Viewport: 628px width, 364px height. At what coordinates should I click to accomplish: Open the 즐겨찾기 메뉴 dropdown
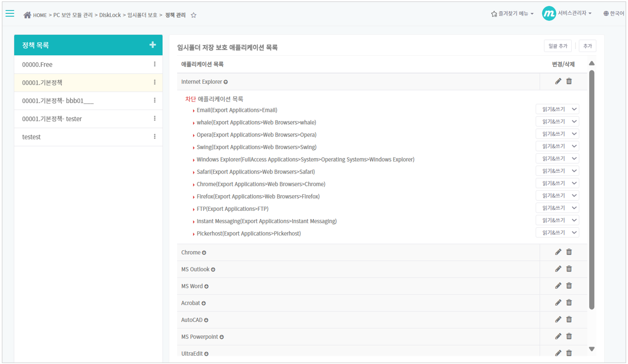(512, 14)
